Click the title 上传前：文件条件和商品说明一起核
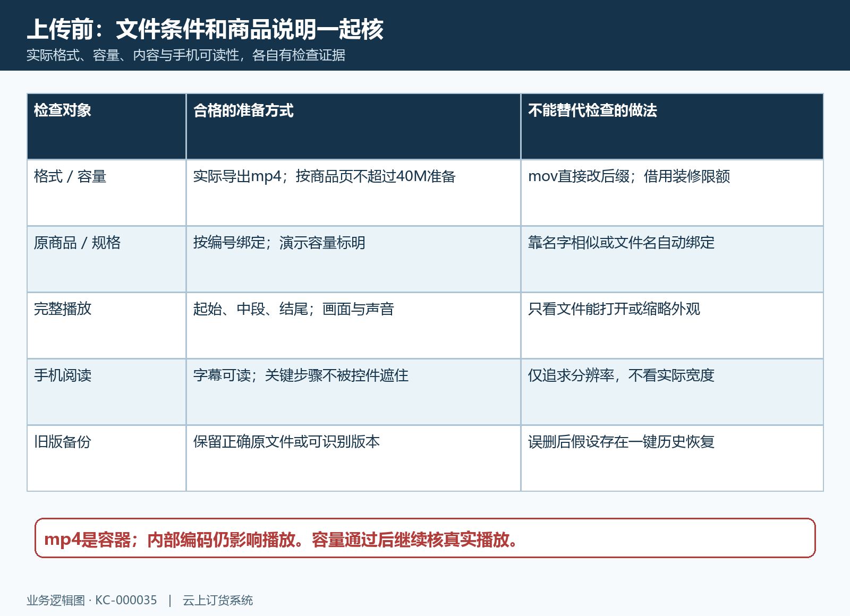This screenshot has height=616, width=850. tap(205, 29)
